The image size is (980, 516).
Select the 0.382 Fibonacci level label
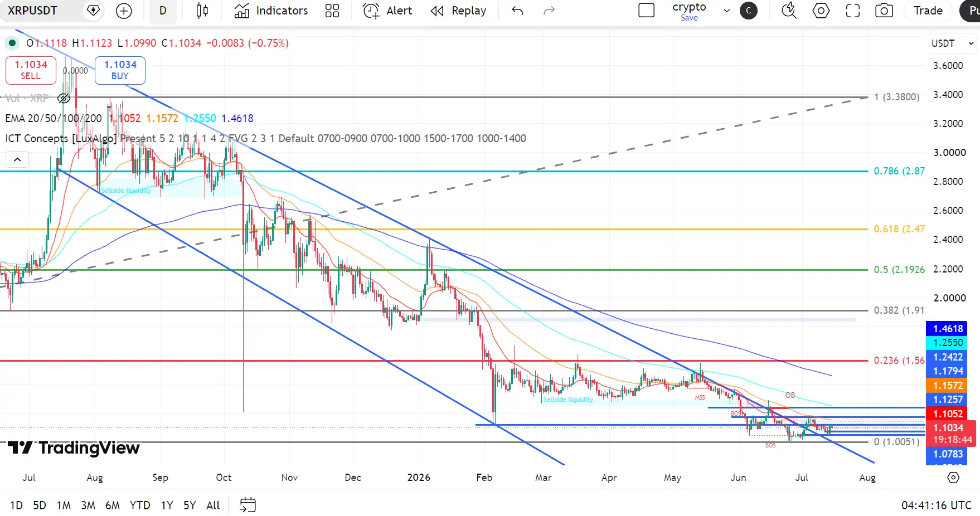(x=899, y=310)
